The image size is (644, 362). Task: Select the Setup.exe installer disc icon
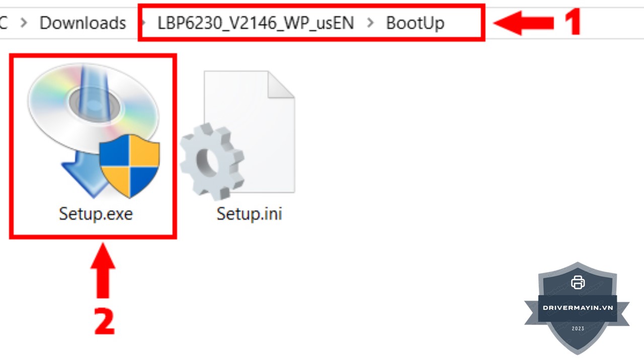point(94,132)
